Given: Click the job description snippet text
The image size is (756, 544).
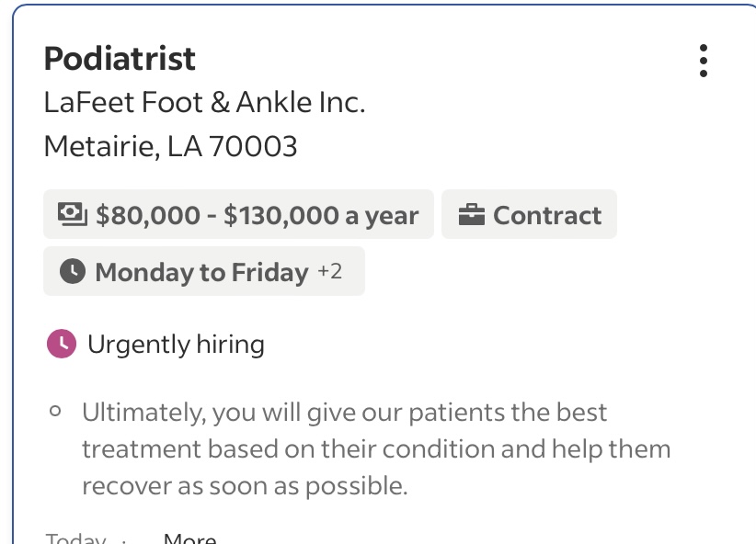Looking at the screenshot, I should 376,449.
